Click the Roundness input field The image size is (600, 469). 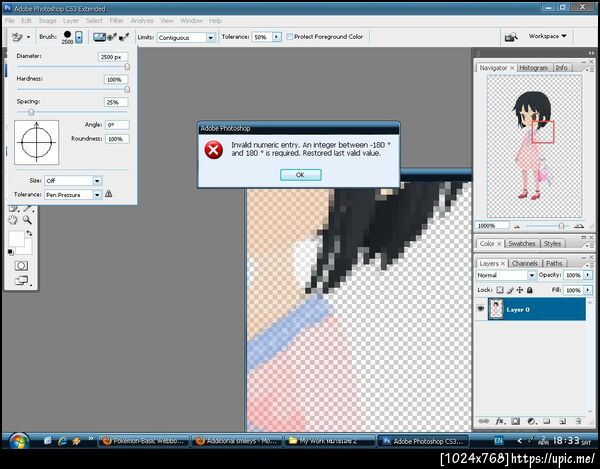[x=117, y=139]
